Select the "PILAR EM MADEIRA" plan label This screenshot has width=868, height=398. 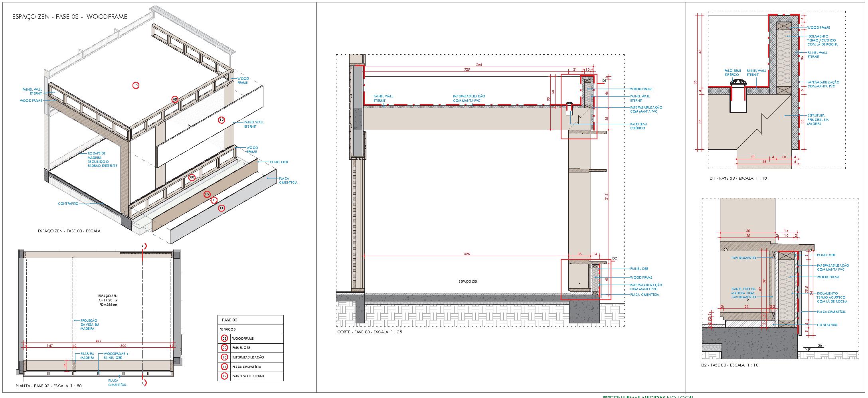coord(87,356)
